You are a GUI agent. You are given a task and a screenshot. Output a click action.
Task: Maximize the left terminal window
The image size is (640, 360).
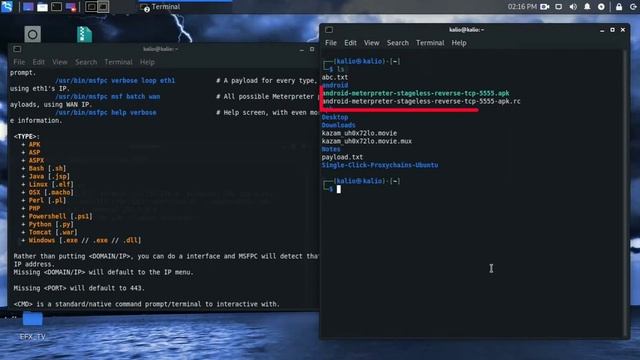click(x=312, y=49)
